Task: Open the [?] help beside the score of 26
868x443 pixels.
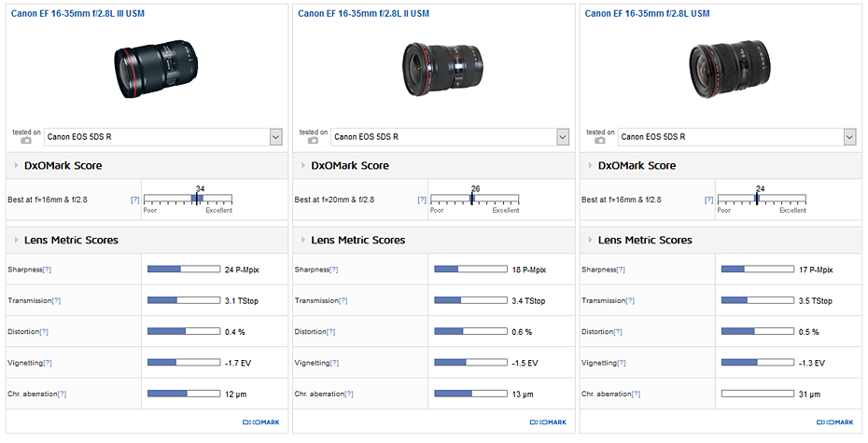Action: 423,200
